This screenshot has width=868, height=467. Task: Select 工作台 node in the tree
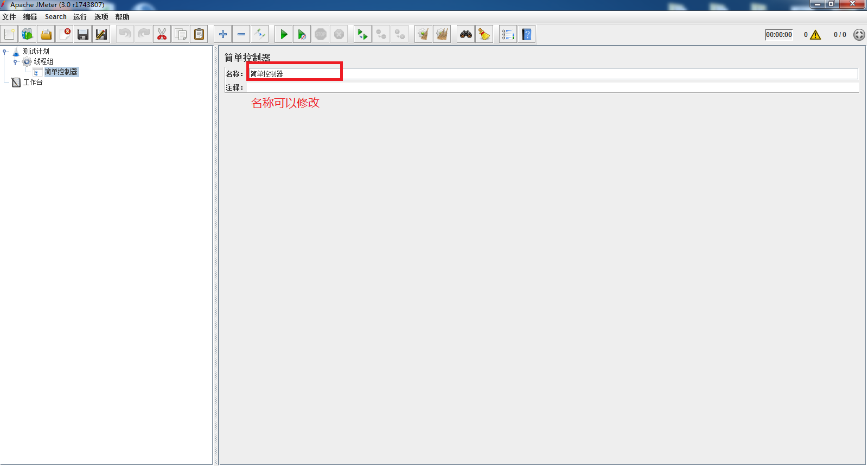click(33, 82)
